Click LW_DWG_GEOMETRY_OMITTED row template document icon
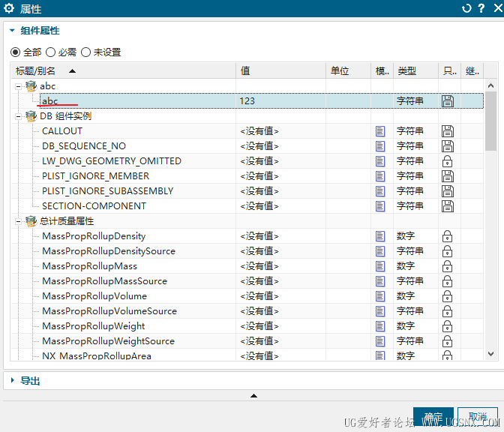 pos(380,161)
